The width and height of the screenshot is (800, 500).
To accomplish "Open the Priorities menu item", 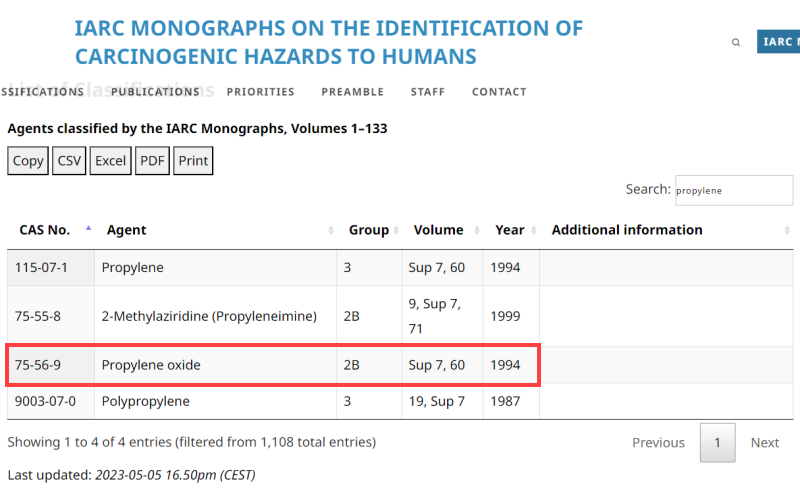I will [x=260, y=92].
